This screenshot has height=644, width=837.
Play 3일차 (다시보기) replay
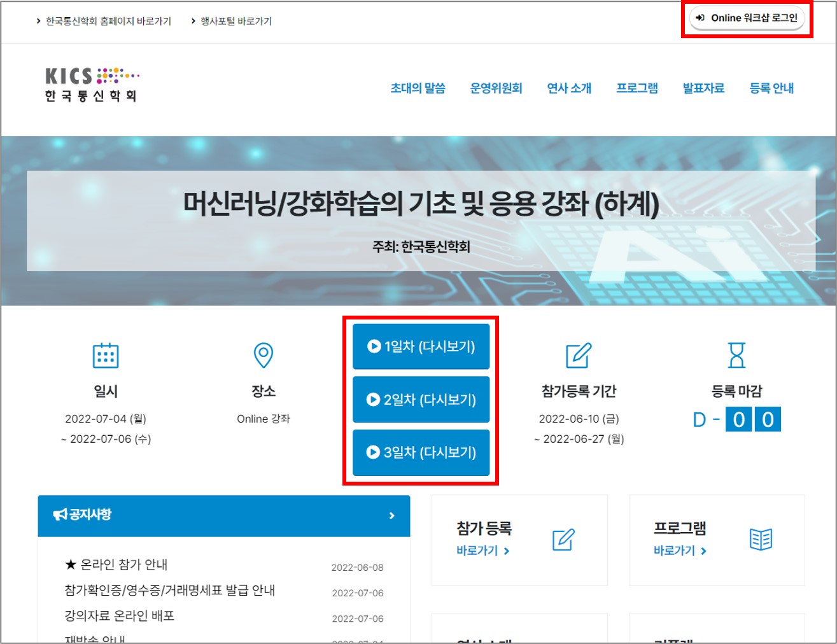tap(421, 452)
